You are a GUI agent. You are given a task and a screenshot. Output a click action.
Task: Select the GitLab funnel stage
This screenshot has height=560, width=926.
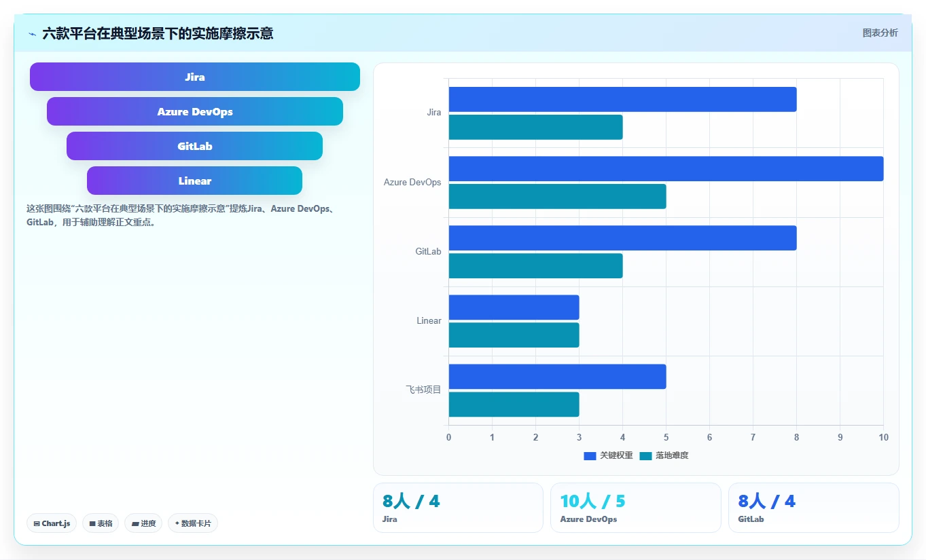195,146
